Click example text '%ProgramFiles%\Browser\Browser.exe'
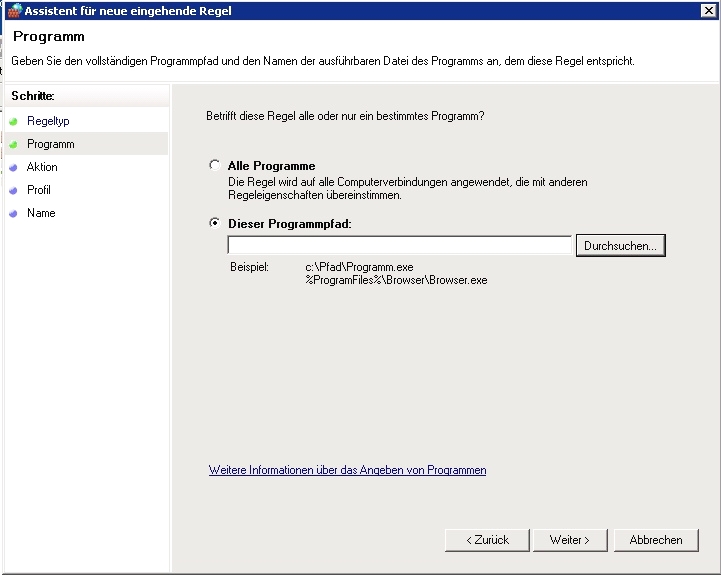721x575 pixels. pos(396,280)
